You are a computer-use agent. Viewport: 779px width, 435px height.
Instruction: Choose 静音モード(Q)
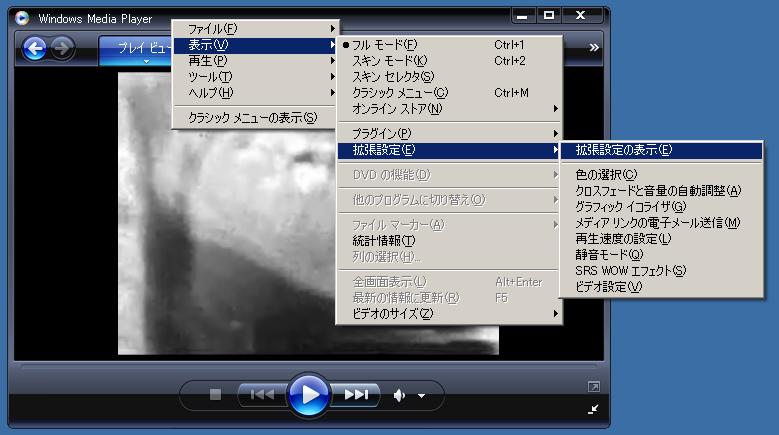coord(662,255)
